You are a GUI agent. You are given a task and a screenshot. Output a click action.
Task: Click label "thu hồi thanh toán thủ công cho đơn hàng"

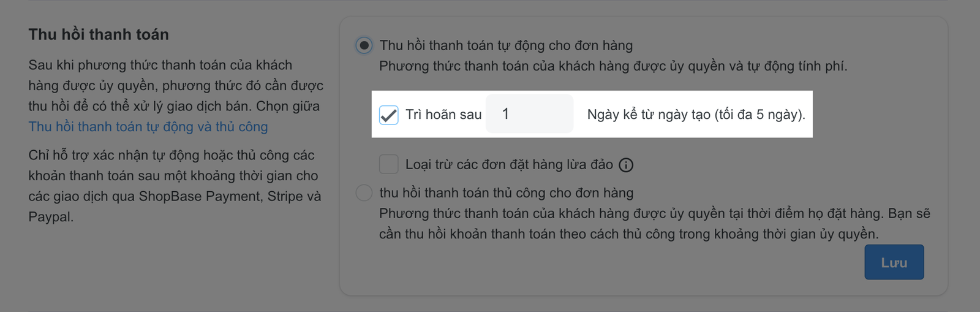point(506,193)
